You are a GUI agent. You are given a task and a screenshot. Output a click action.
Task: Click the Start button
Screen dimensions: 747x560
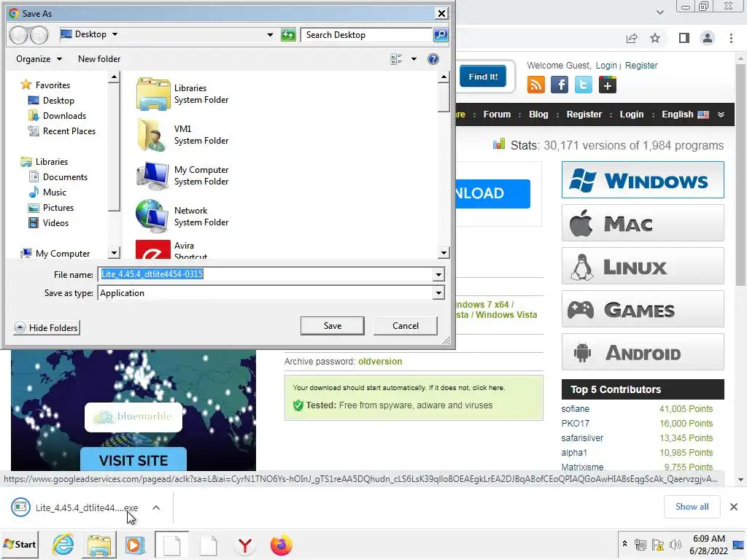[x=20, y=544]
